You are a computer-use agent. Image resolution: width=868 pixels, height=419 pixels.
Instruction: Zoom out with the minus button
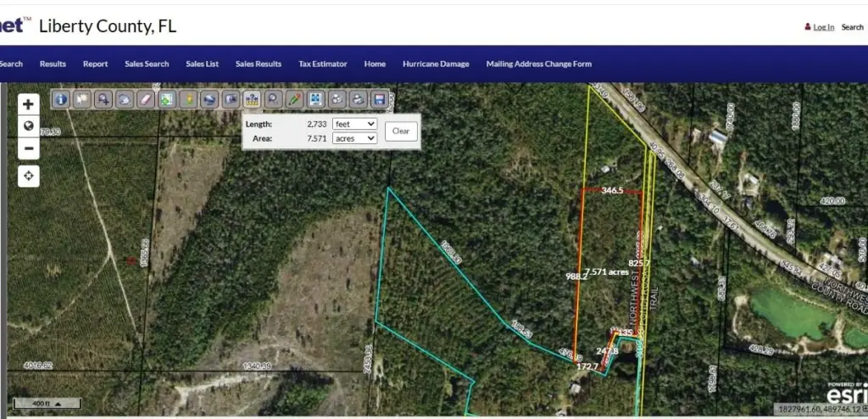(29, 148)
